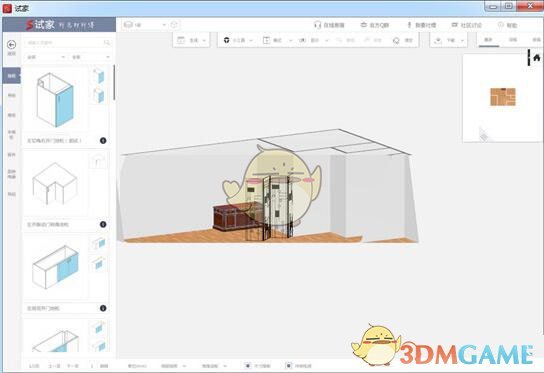Screen dimensions: 544x373
Task: Click the undo arrow in the toolbar
Action: coord(339,40)
